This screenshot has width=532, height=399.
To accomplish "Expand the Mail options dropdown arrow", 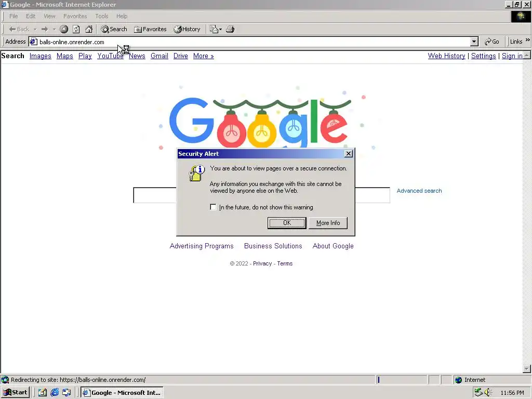I will click(x=220, y=30).
